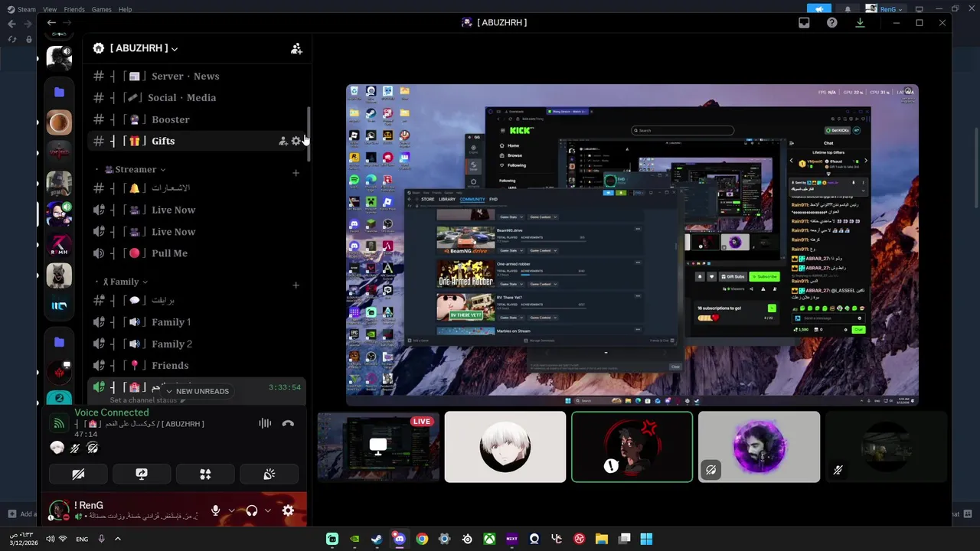The image size is (980, 551).
Task: Open the soundboard button
Action: coord(269,474)
